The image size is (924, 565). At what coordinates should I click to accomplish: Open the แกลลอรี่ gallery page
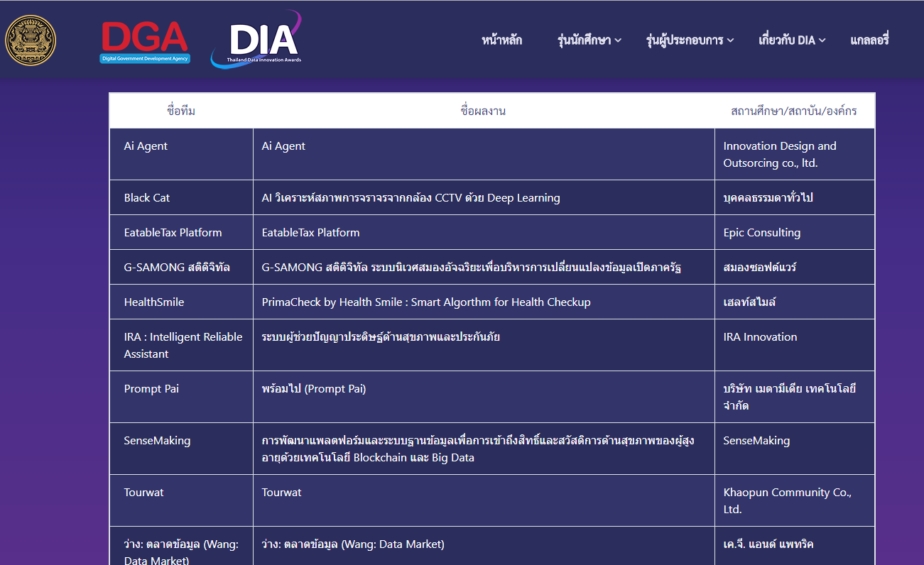tap(869, 40)
